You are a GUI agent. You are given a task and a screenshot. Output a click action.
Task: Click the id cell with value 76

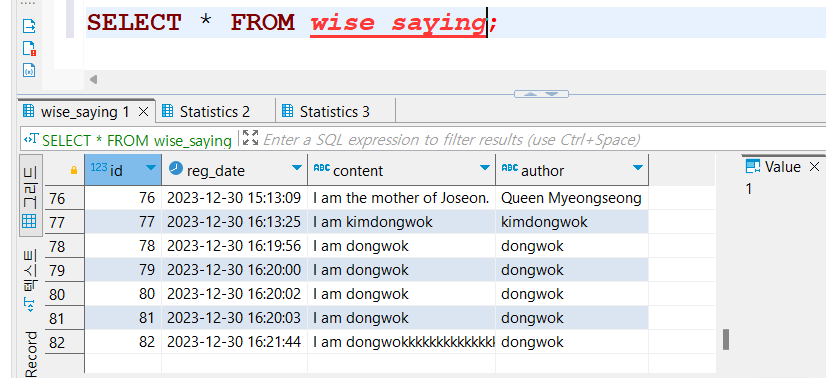click(123, 198)
